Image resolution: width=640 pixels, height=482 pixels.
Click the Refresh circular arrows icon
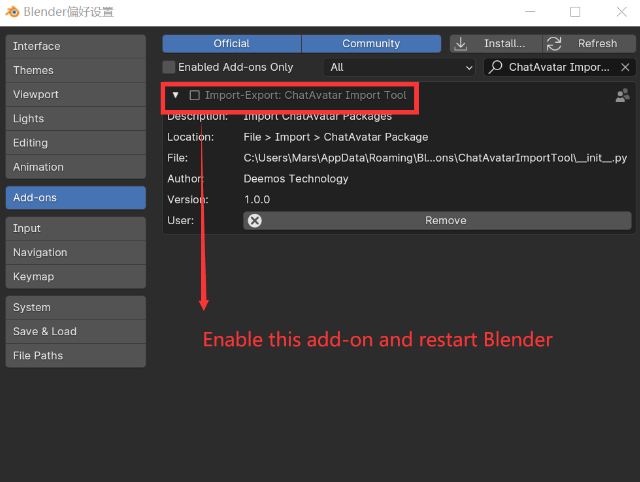pos(554,44)
